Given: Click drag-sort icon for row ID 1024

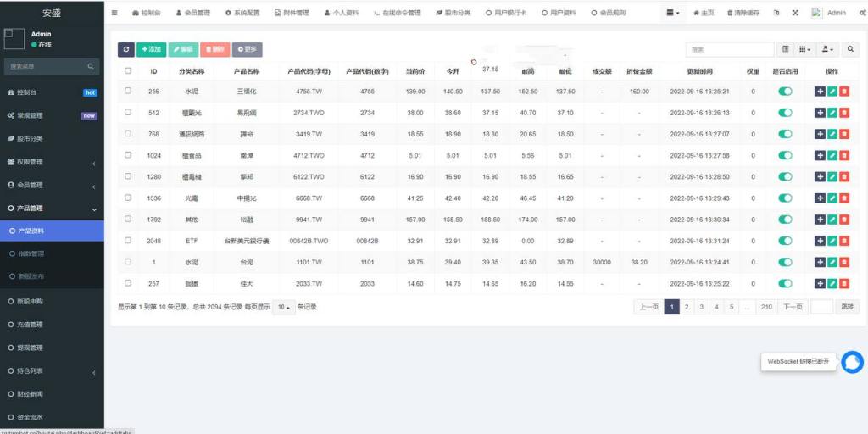Looking at the screenshot, I should 820,156.
